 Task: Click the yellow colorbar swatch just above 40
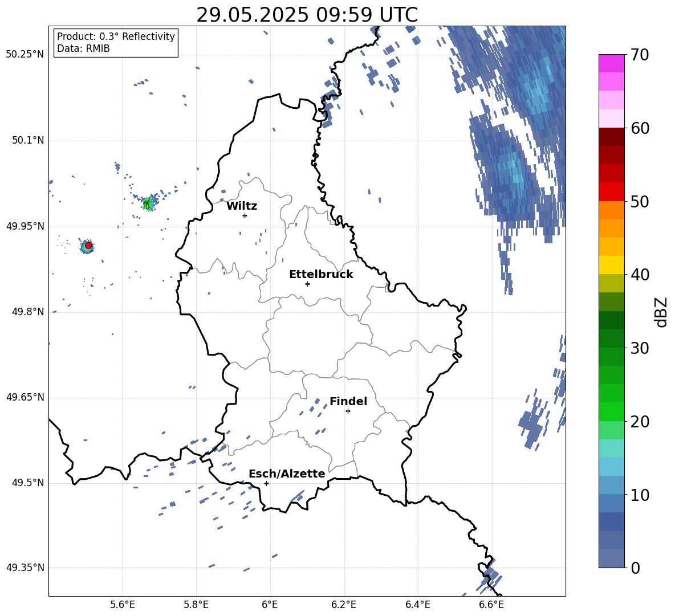click(611, 265)
